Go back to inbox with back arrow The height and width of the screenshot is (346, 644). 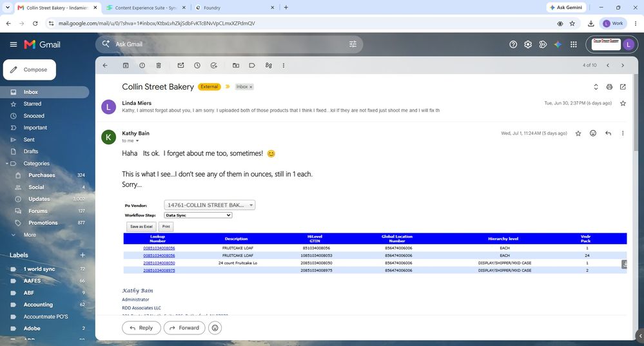(105, 65)
